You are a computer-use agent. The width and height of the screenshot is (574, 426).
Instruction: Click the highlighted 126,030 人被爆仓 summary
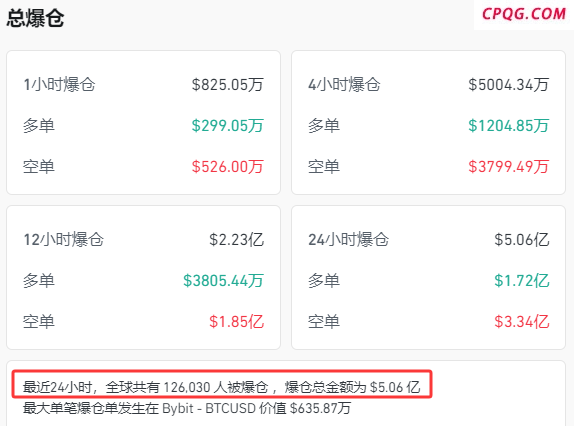[x=221, y=387]
